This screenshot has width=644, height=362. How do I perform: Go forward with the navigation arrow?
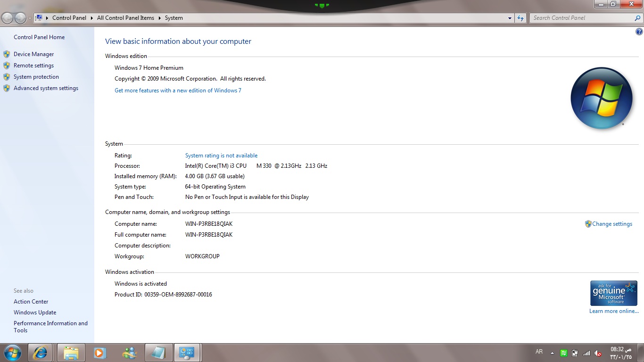pyautogui.click(x=20, y=18)
